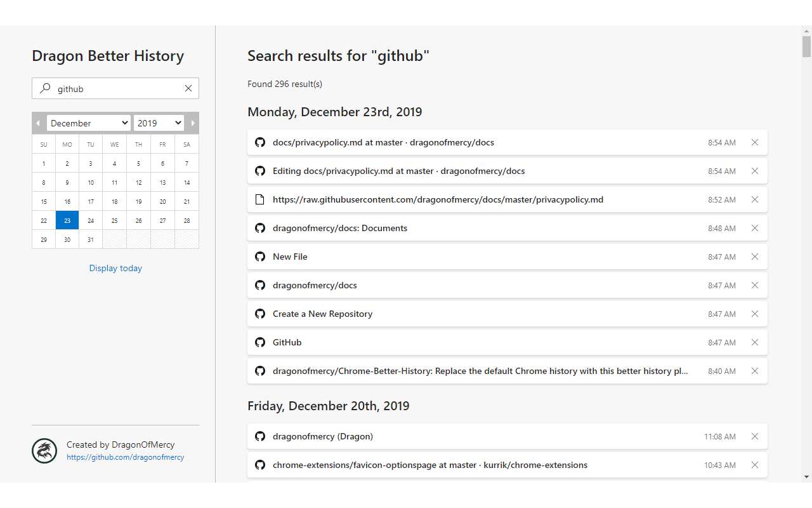812x508 pixels.
Task: Click the file icon of raw.githubusercontent entry
Action: 259,199
